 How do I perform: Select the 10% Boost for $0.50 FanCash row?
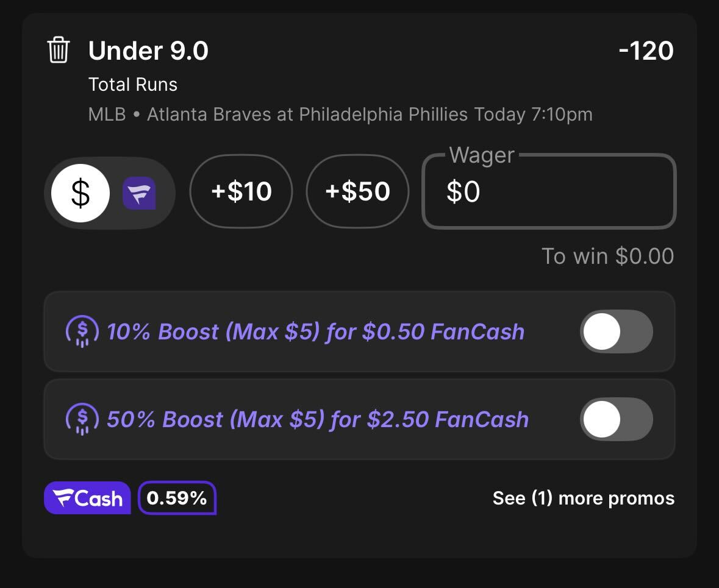point(360,331)
